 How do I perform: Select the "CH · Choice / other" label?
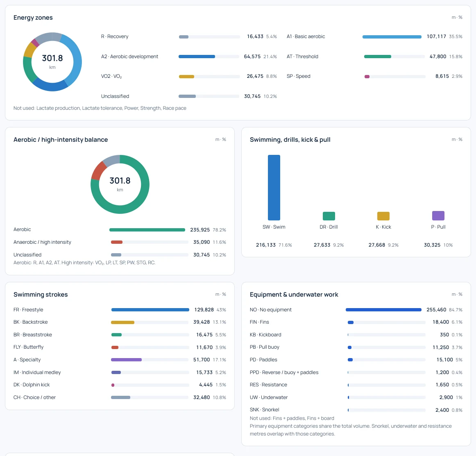(34, 397)
